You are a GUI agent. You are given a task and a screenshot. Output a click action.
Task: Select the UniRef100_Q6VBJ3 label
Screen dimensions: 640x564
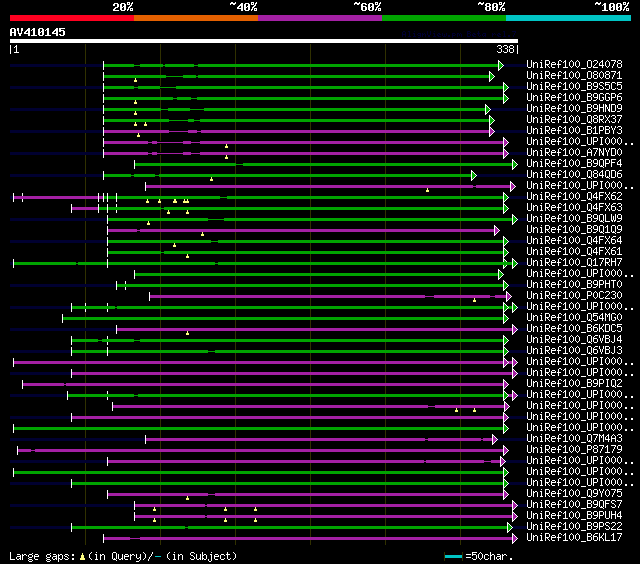574,351
